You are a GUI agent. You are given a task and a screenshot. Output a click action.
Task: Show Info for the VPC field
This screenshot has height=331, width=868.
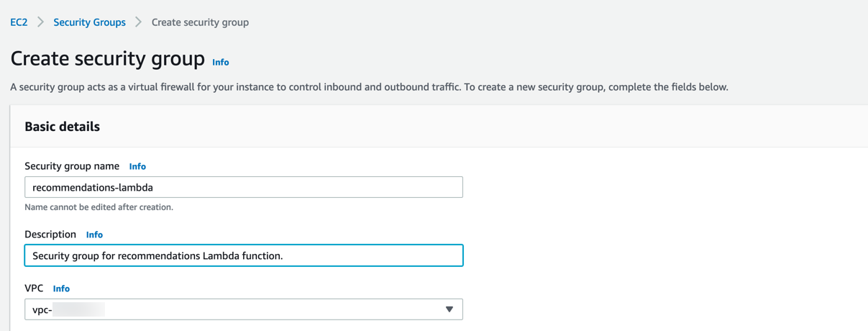click(x=61, y=289)
